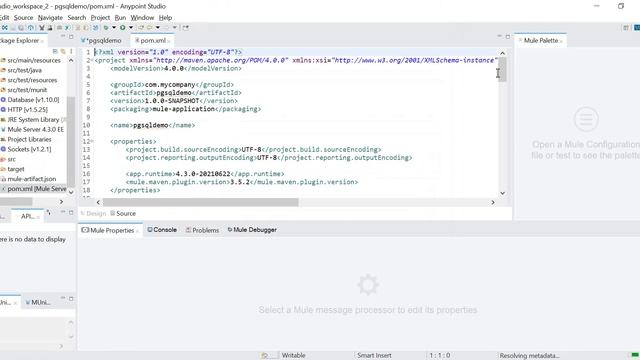The width and height of the screenshot is (640, 360).
Task: Close the Mule Properties tab
Action: tap(137, 231)
